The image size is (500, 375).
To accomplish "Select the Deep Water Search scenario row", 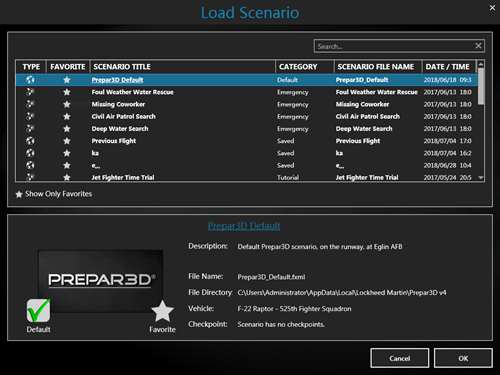I will (247, 129).
